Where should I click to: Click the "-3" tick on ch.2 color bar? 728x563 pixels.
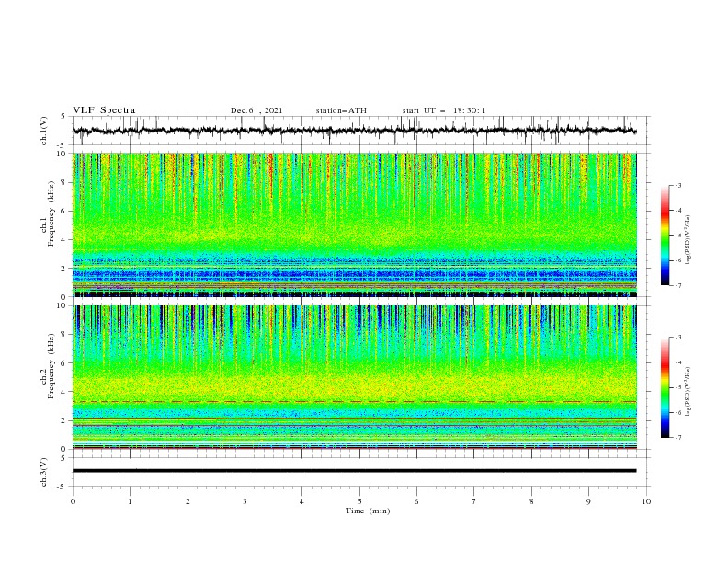678,338
